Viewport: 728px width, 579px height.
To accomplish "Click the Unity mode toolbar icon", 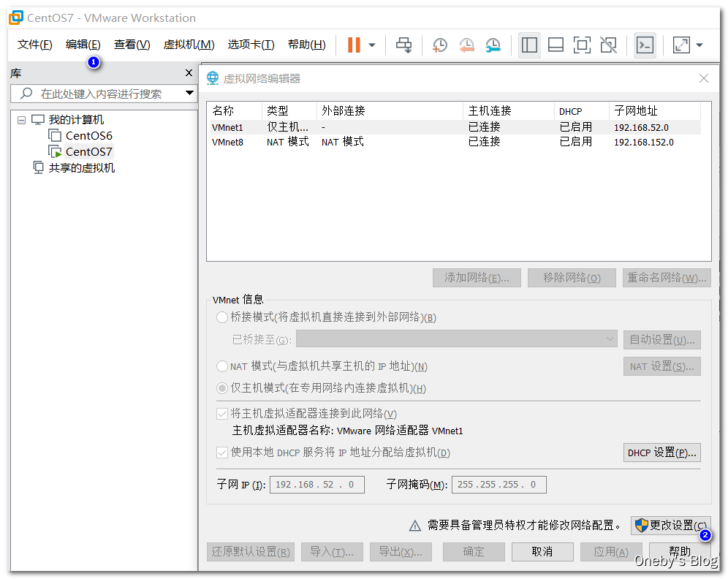I will point(608,45).
